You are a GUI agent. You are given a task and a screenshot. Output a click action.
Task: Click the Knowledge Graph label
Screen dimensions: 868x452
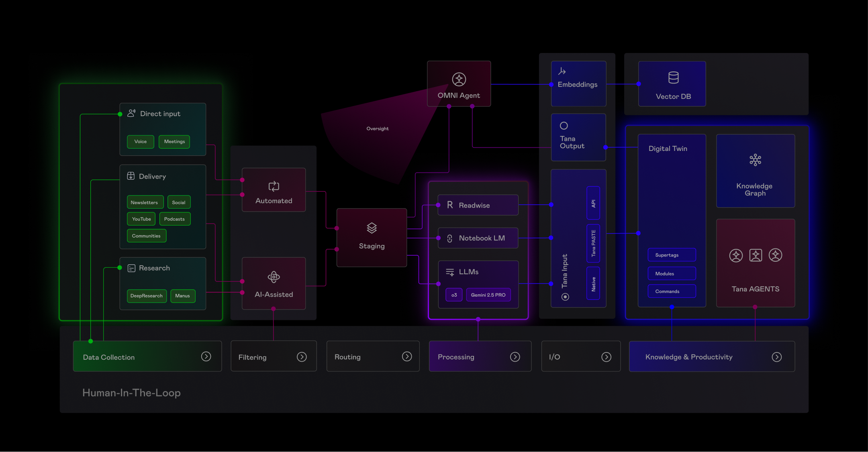point(755,189)
